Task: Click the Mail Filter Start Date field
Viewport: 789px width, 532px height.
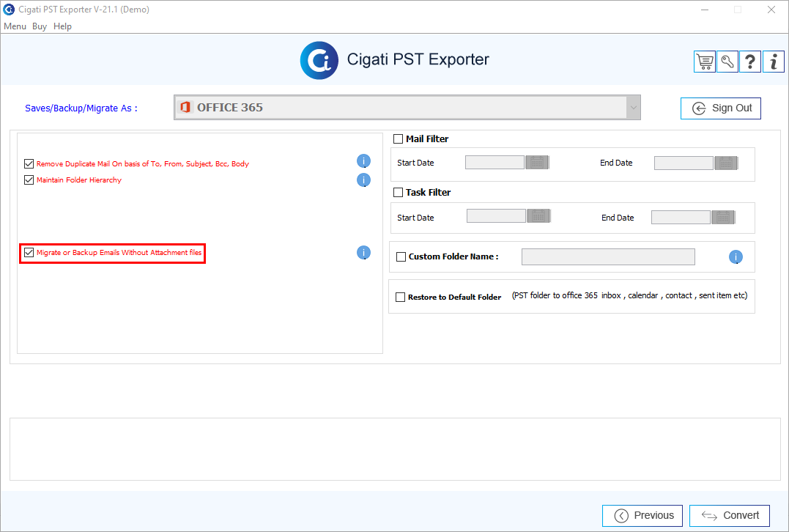Action: [494, 162]
